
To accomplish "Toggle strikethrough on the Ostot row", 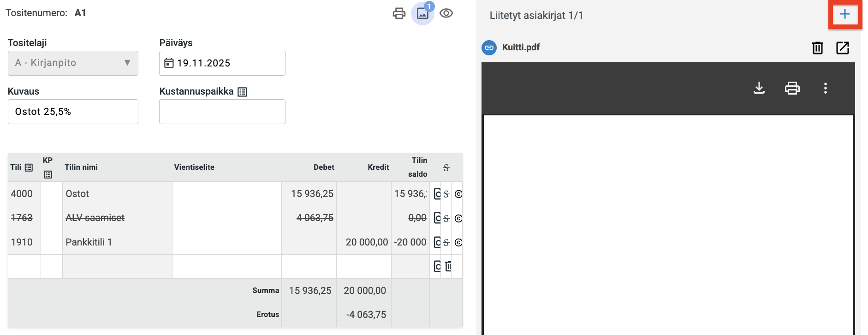I will pyautogui.click(x=446, y=194).
